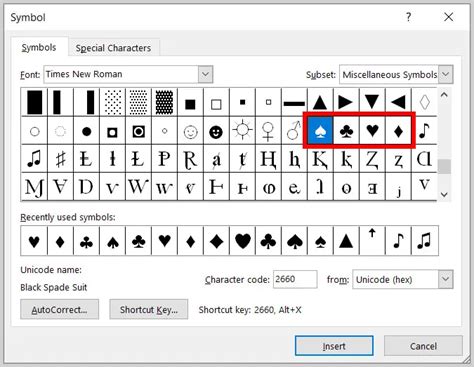Select the full block symbol
474x367 pixels.
(x=34, y=102)
